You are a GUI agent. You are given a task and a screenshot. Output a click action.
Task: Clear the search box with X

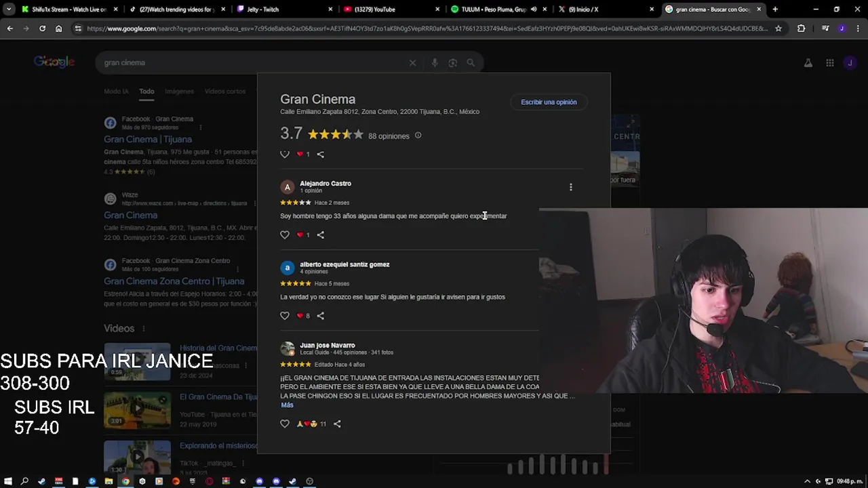(x=412, y=62)
